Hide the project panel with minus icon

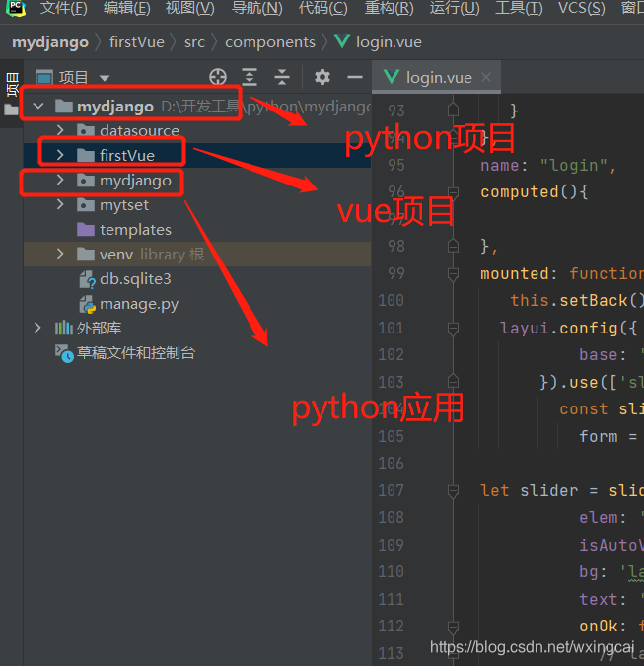point(355,77)
